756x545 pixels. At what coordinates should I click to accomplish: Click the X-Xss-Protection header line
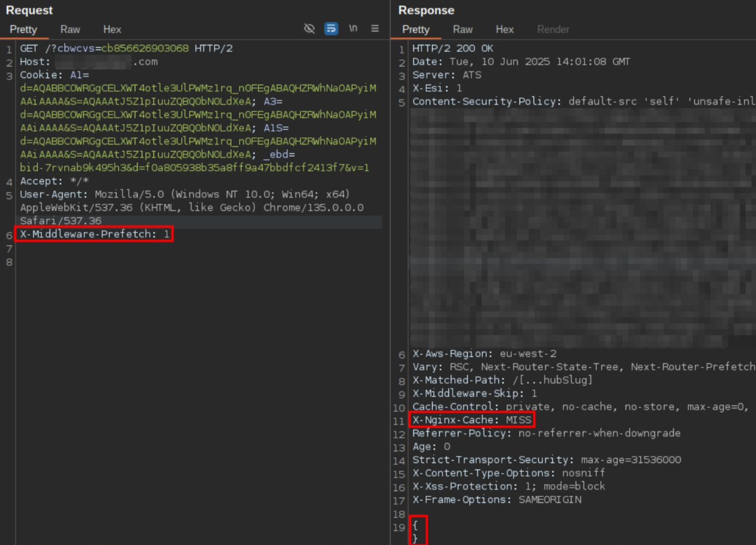(509, 486)
